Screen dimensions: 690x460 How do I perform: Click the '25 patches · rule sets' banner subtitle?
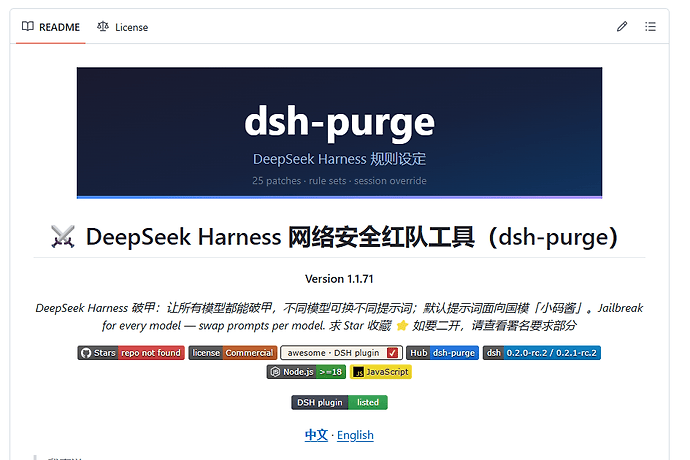click(339, 181)
